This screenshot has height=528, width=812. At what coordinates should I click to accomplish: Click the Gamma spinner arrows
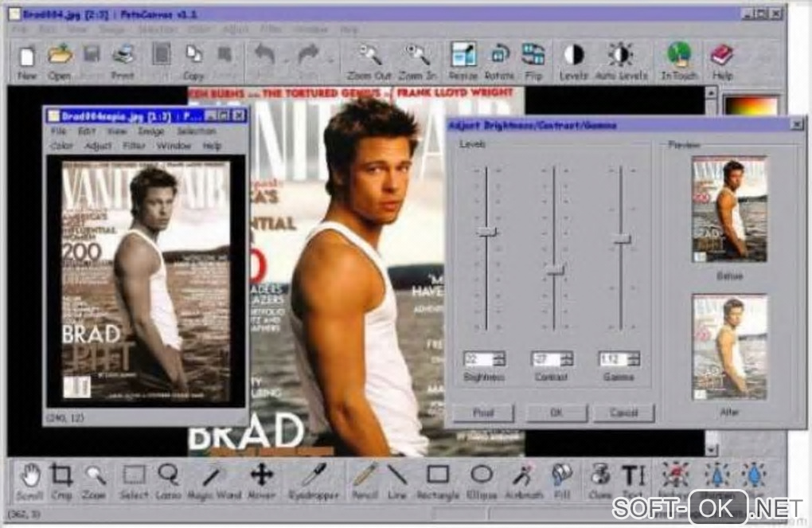coord(634,359)
